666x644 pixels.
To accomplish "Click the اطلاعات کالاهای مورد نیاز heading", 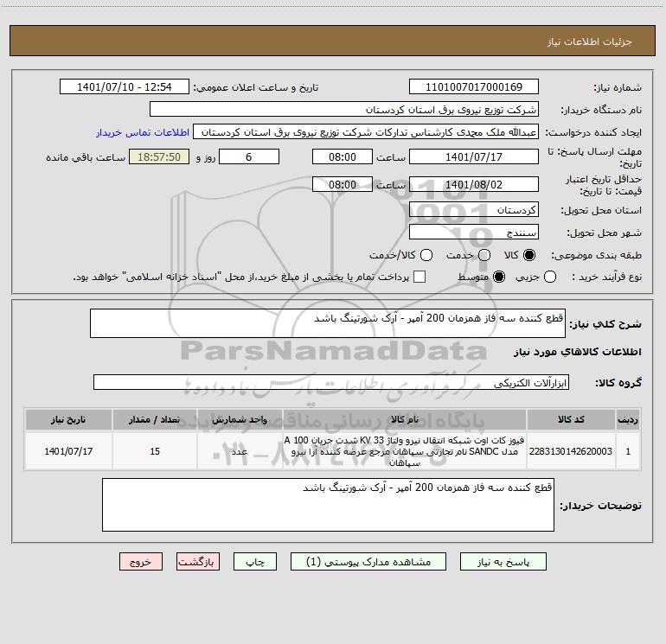I will (x=577, y=352).
